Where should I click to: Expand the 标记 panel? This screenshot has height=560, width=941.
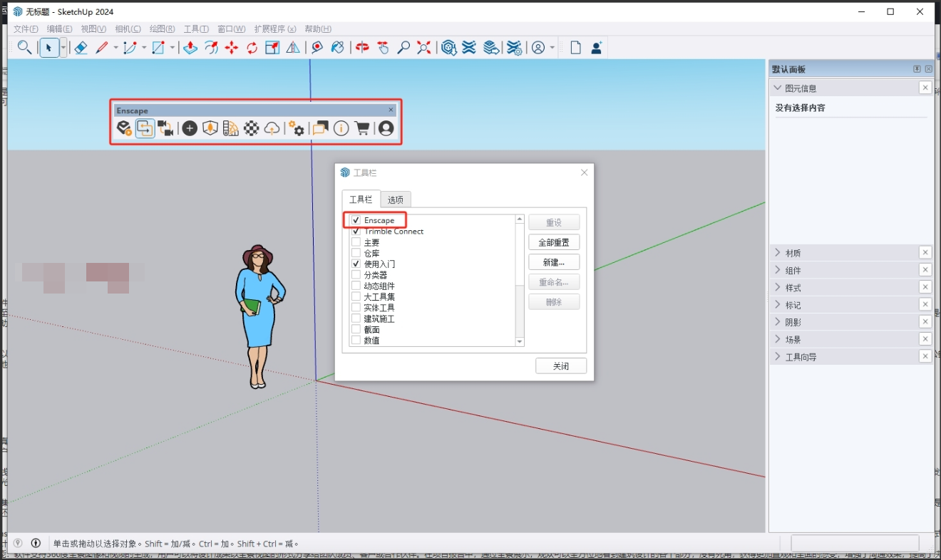click(778, 305)
